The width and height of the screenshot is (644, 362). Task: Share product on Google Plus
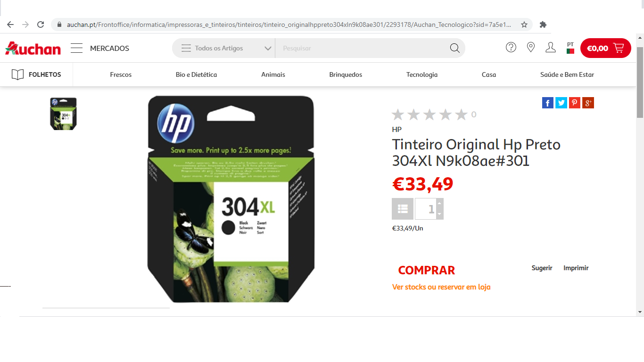point(588,103)
